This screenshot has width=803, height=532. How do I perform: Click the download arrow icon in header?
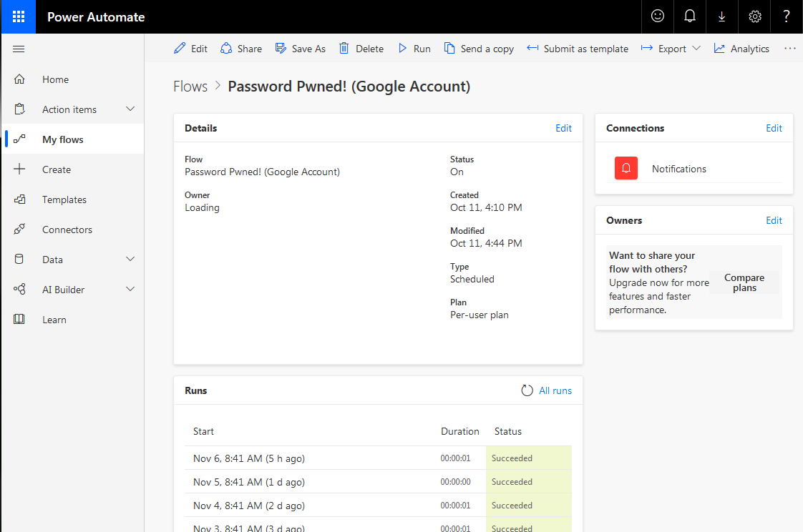coord(721,16)
